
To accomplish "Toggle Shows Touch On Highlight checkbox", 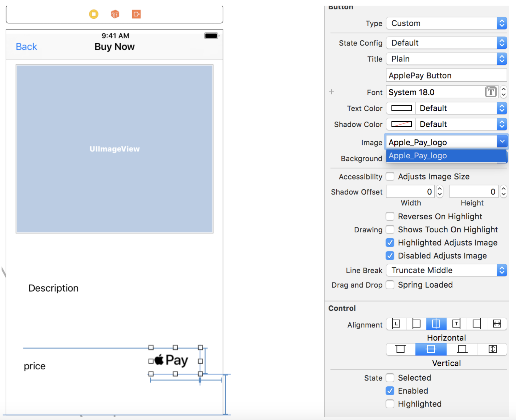I will pos(390,230).
